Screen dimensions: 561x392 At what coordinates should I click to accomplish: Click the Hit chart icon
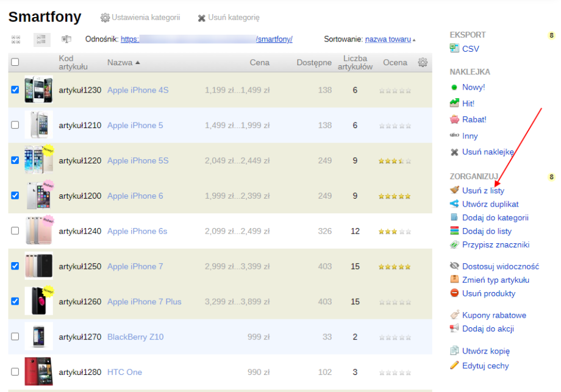(454, 103)
